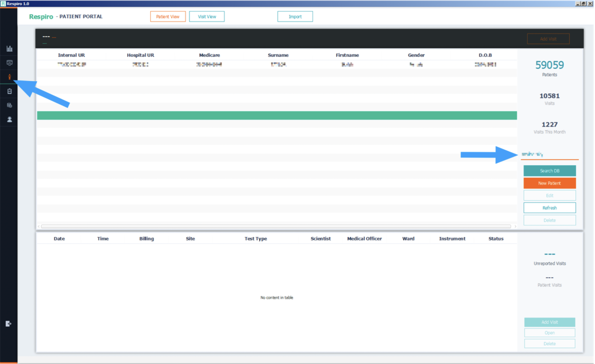The width and height of the screenshot is (595, 364).
Task: Sort patients by Surname column header
Action: (278, 55)
